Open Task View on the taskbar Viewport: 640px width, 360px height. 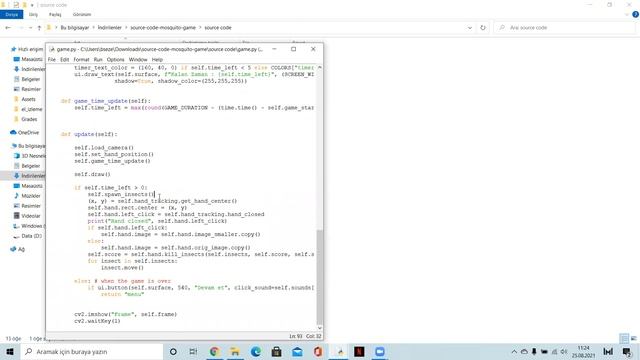point(193,351)
